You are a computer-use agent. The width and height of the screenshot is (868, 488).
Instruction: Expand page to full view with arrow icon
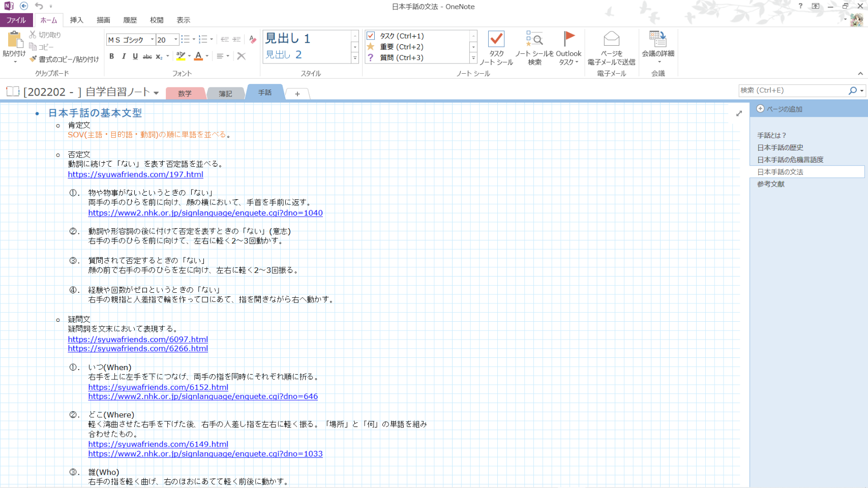point(739,113)
